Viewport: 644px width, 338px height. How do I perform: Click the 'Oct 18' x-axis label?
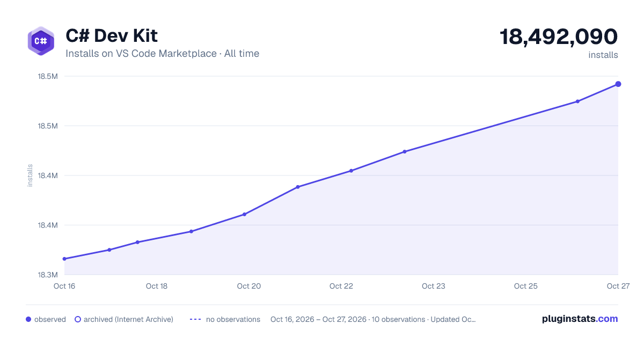click(157, 286)
